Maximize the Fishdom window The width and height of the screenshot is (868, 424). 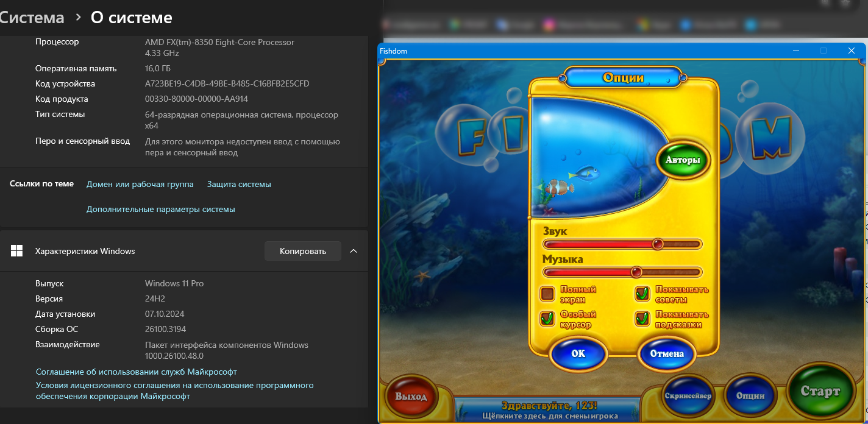click(824, 51)
